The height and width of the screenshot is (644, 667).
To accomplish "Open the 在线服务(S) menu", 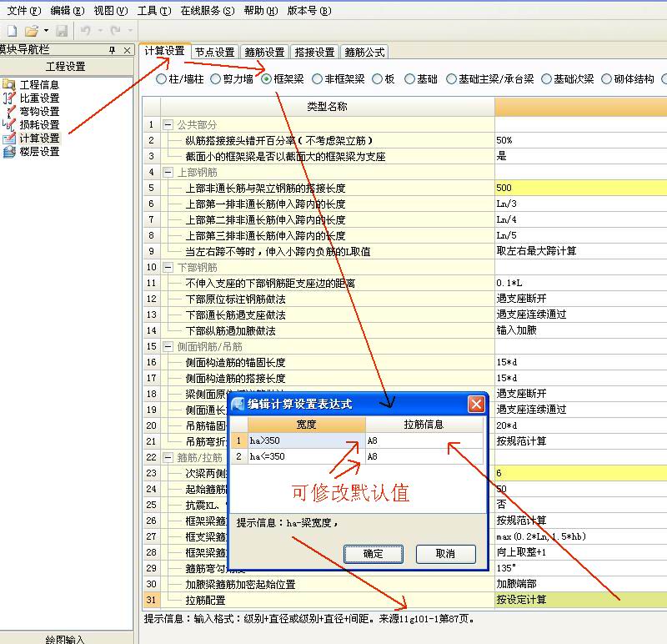I will tap(208, 11).
